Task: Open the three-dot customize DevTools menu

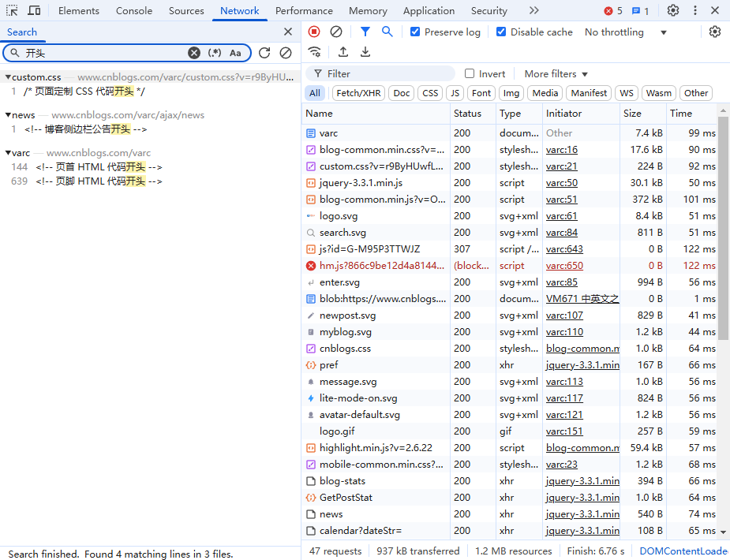Action: tap(695, 10)
